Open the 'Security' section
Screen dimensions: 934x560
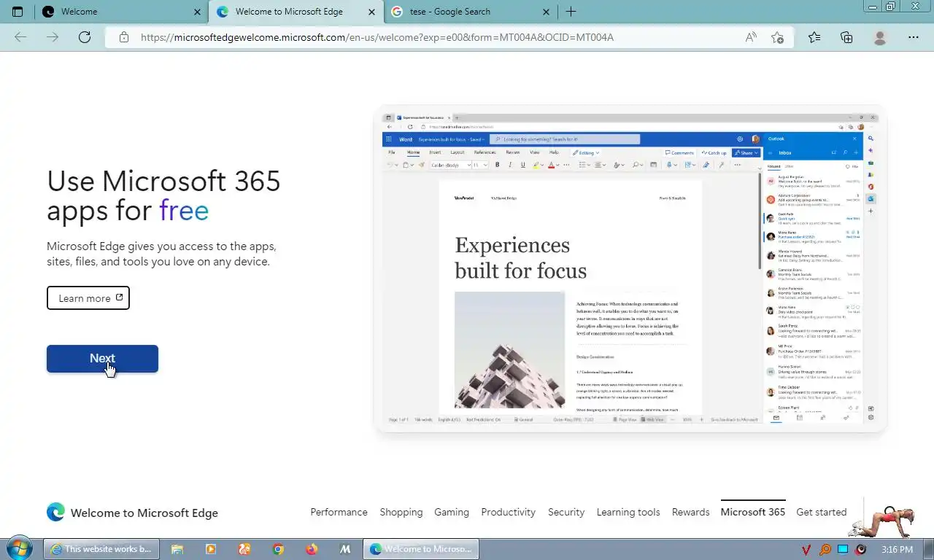566,512
